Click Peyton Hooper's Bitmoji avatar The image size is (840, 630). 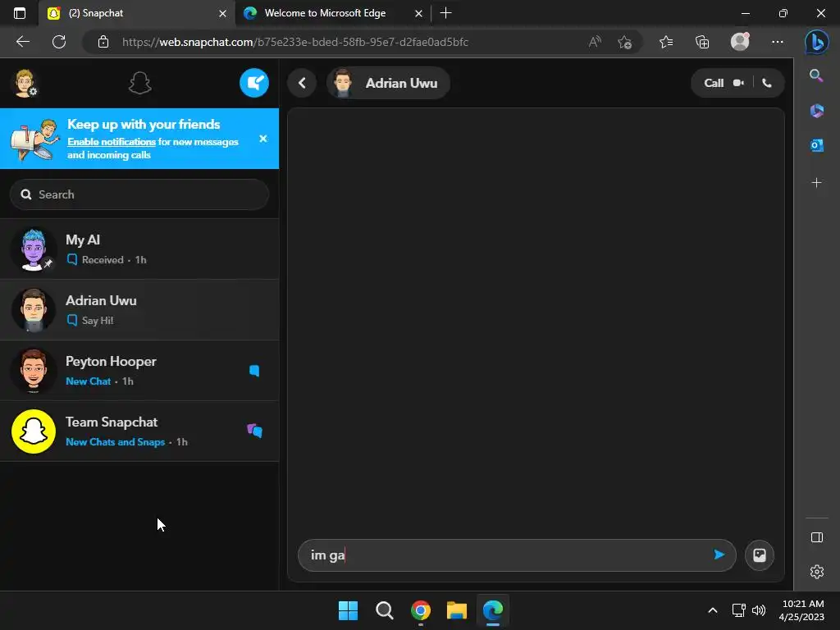click(x=33, y=370)
